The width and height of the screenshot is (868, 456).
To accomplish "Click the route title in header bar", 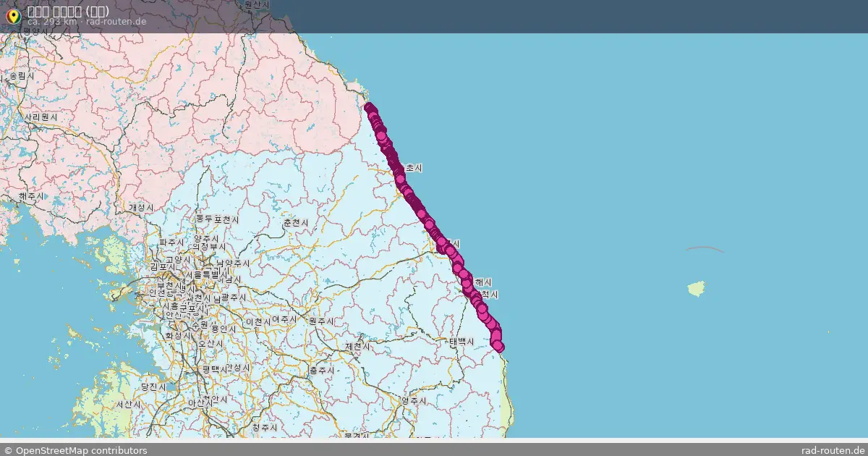I will click(x=68, y=11).
